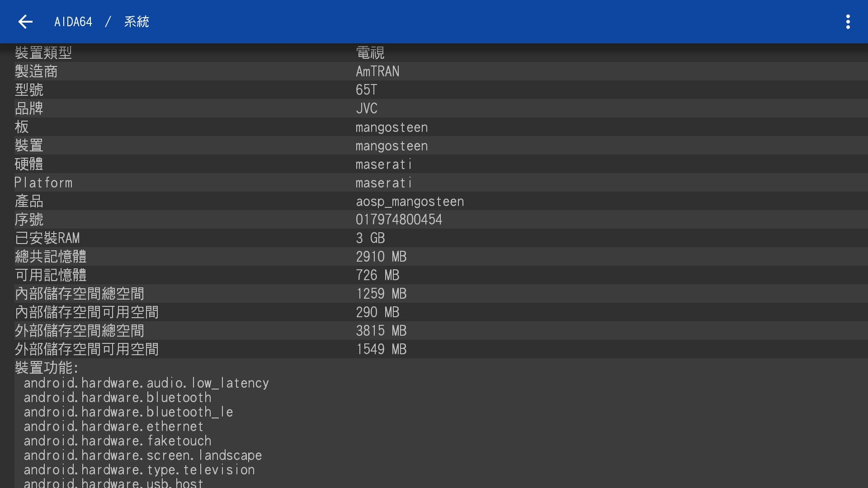Select the 產品 aosp_mangosteen row

point(434,201)
